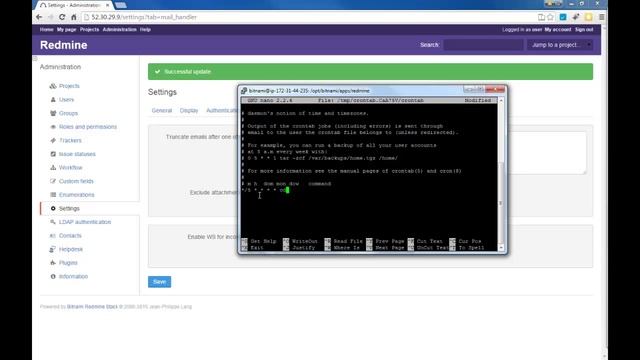Viewport: 640px width, 360px height.
Task: Open Workflow admin page
Action: [x=71, y=168]
